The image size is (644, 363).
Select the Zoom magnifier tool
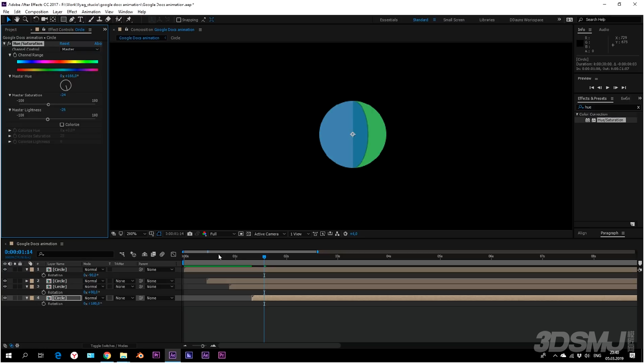tap(25, 20)
